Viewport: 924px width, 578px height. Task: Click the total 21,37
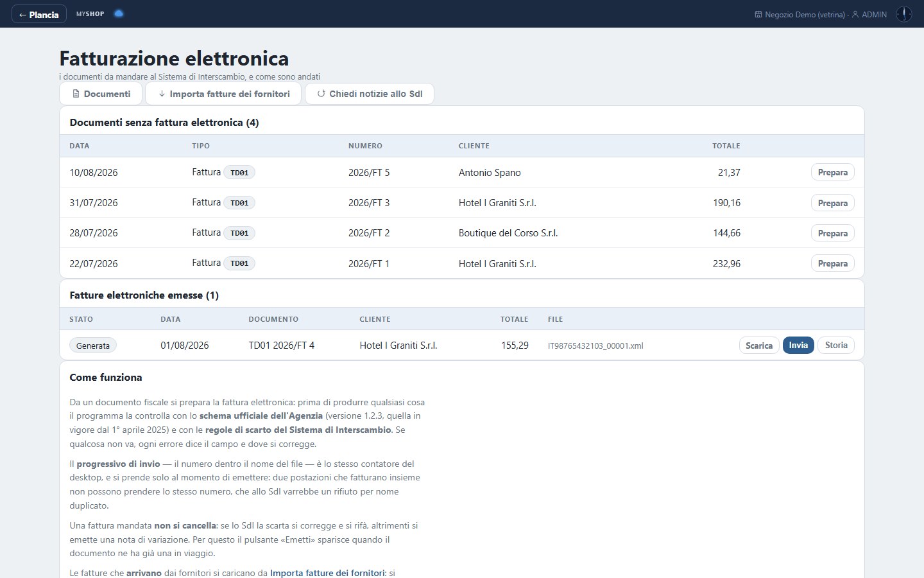[x=729, y=172]
